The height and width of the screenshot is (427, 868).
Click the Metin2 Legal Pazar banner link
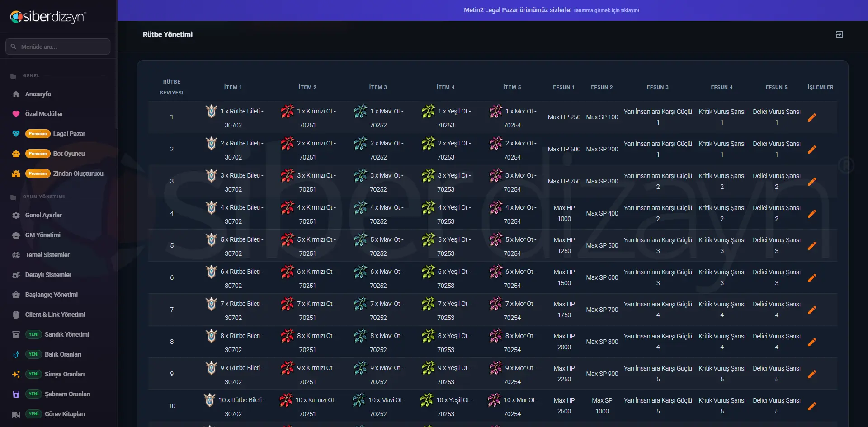[551, 10]
